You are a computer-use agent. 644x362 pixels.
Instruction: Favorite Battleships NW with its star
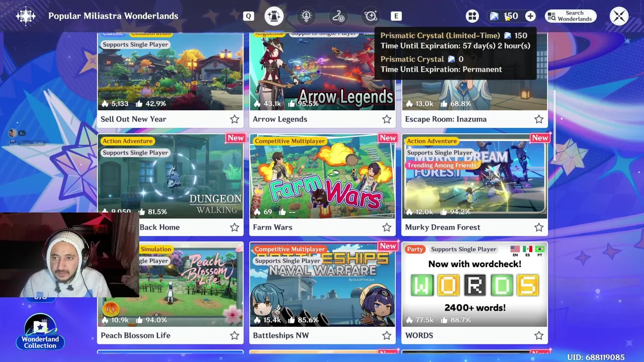click(x=386, y=335)
